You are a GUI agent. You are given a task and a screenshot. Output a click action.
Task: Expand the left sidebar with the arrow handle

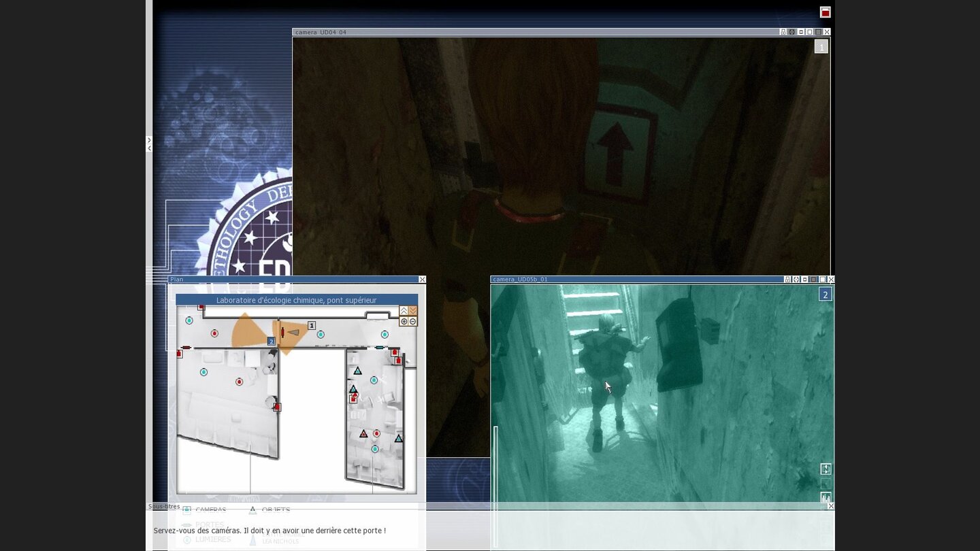149,140
